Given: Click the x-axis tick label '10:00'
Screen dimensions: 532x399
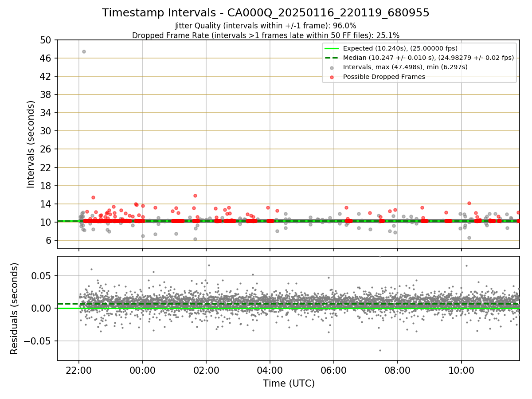Looking at the screenshot, I should pyautogui.click(x=462, y=370).
